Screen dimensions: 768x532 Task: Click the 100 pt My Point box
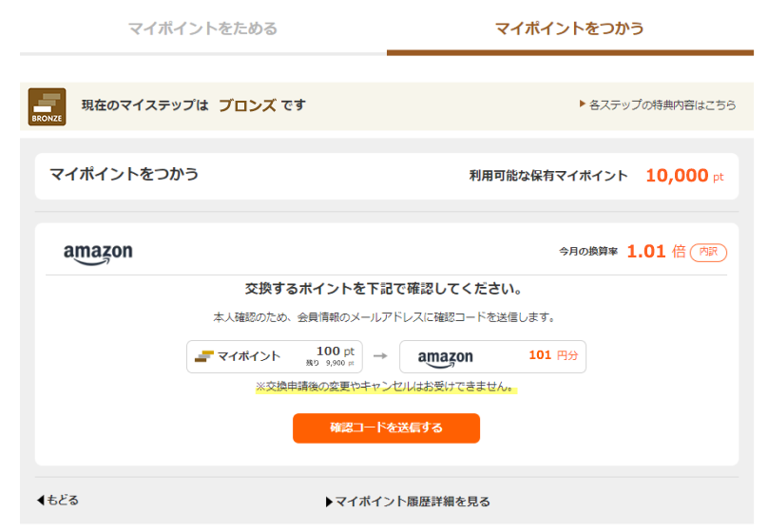point(275,357)
